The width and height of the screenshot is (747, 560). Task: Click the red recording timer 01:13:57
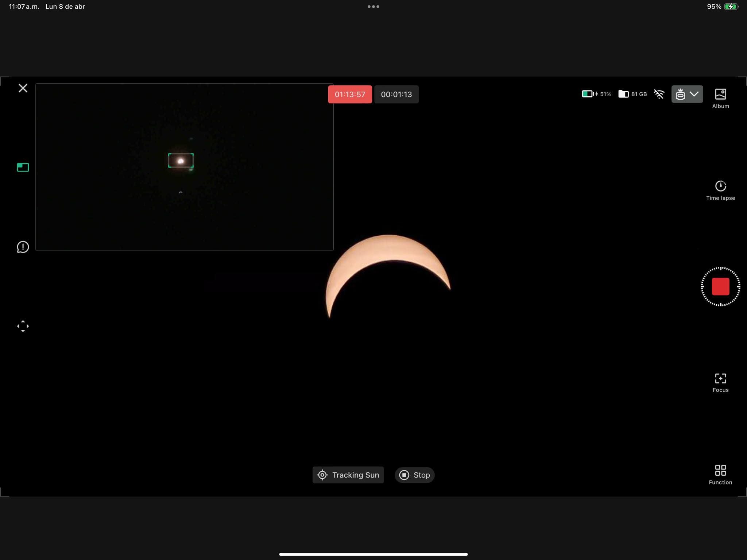point(349,94)
